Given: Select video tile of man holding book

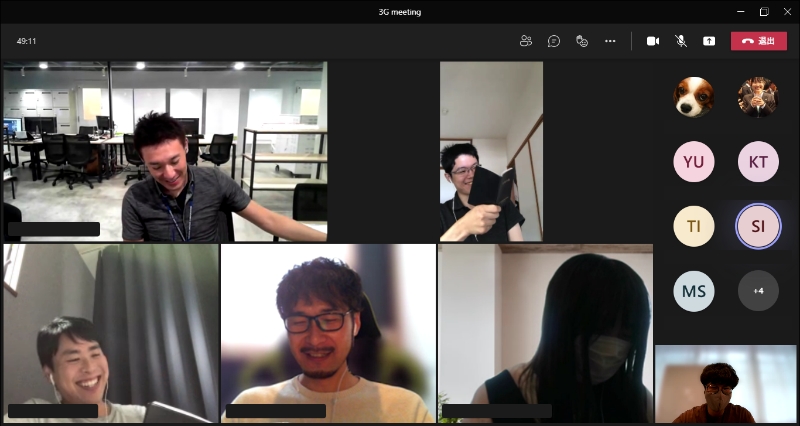Looking at the screenshot, I should tap(491, 151).
